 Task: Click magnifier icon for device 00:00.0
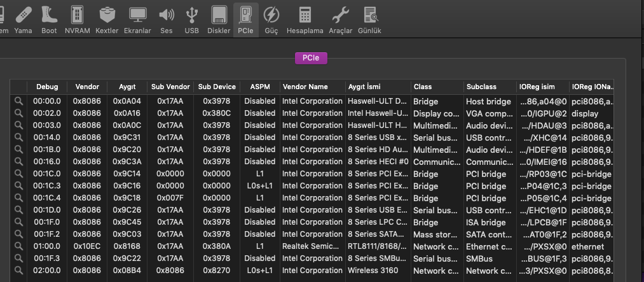coord(18,101)
